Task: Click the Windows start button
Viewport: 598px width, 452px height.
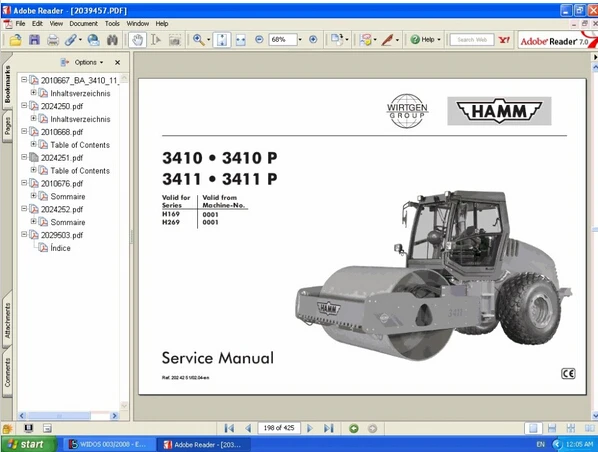Action: (29, 444)
